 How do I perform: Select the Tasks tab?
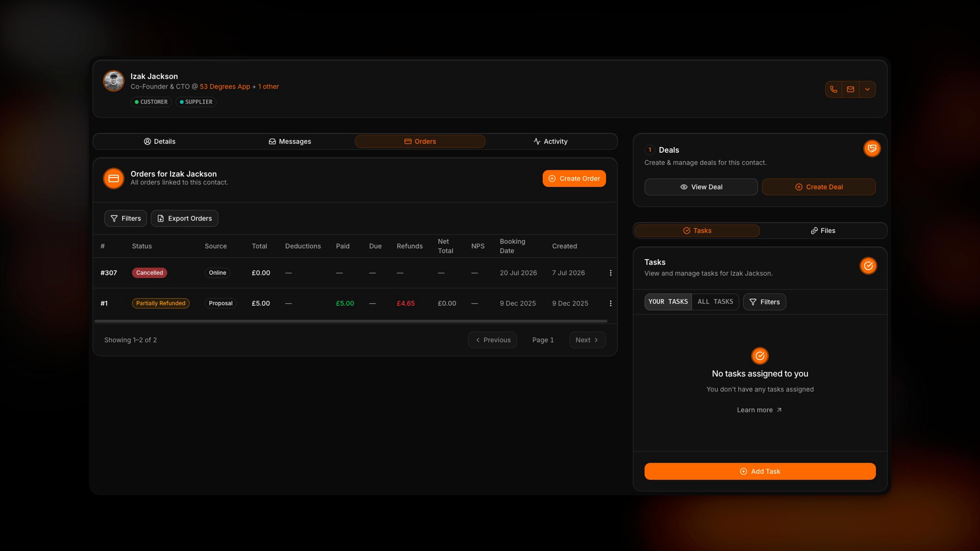697,231
